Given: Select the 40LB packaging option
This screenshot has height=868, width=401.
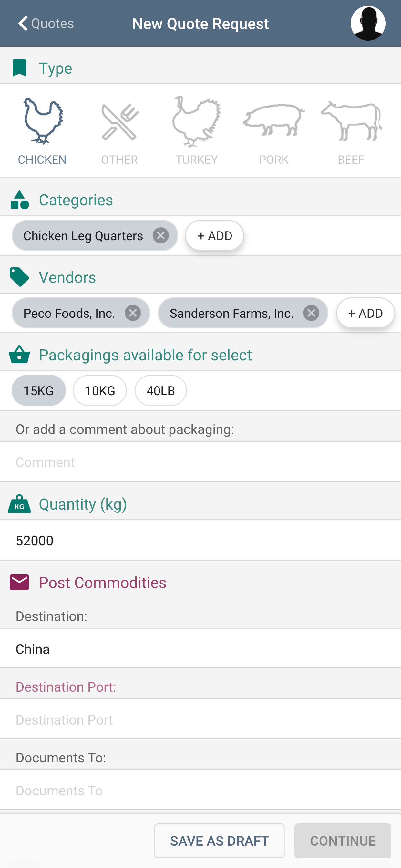Looking at the screenshot, I should point(161,390).
